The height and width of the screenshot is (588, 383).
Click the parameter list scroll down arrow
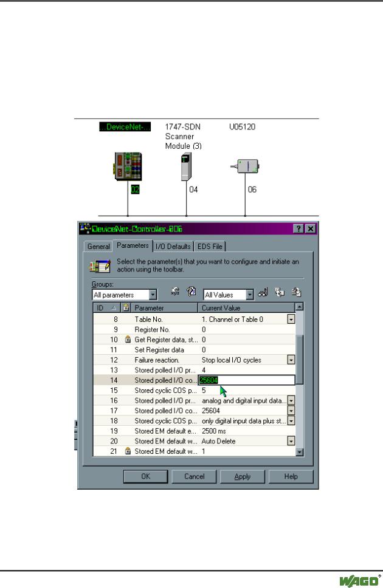(299, 452)
